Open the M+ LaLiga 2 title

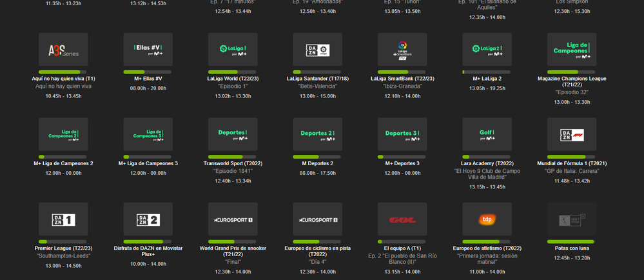tap(487, 79)
